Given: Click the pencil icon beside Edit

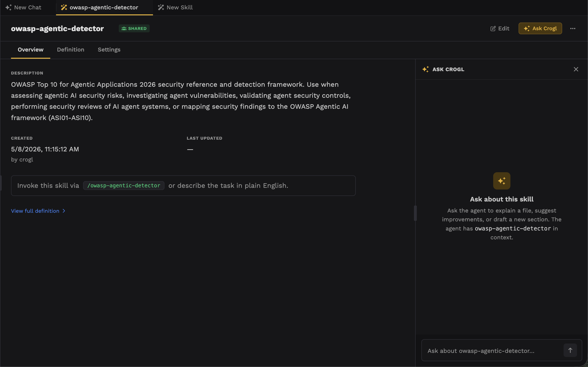Looking at the screenshot, I should (x=493, y=29).
